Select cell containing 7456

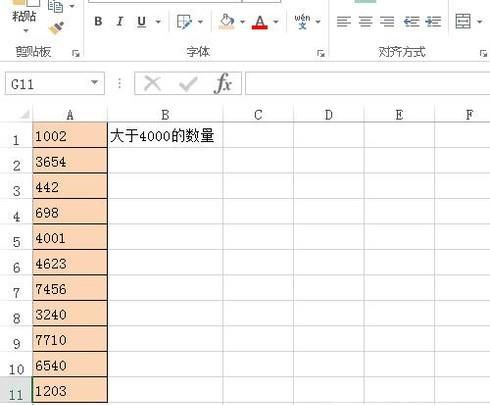coord(70,288)
